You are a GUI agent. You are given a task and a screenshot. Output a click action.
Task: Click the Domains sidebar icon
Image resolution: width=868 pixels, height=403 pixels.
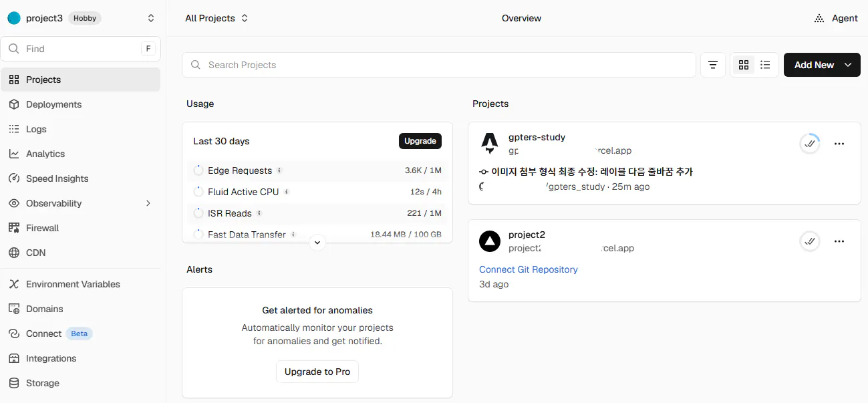pyautogui.click(x=14, y=309)
